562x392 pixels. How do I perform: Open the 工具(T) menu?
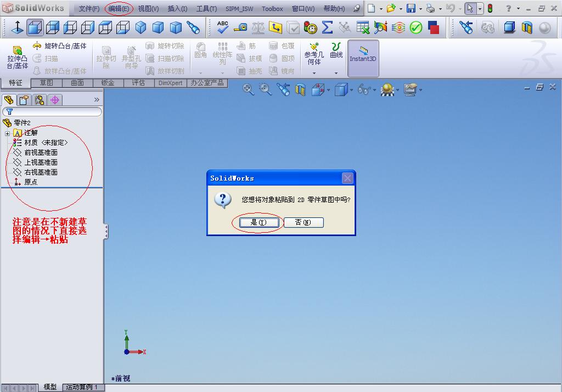(x=206, y=9)
